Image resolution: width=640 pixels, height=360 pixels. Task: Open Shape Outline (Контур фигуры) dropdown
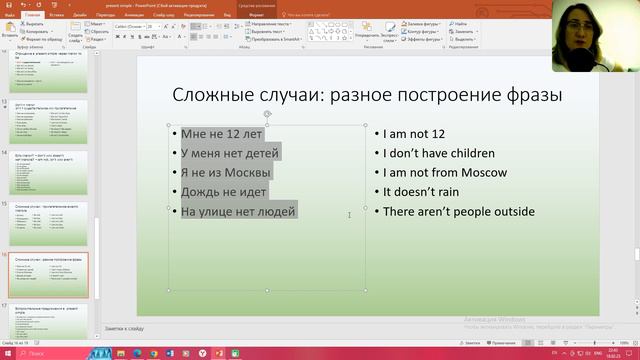pyautogui.click(x=420, y=31)
